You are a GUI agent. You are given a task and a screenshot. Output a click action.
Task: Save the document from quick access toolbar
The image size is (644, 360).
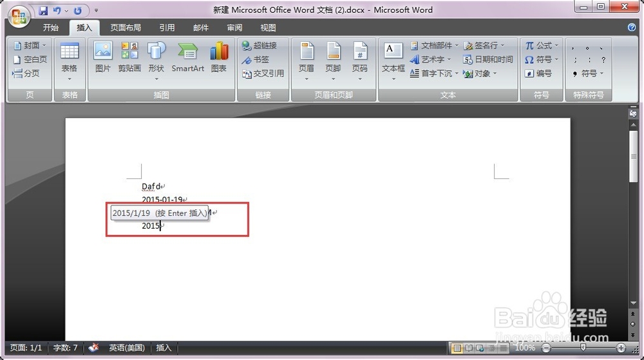tap(43, 11)
